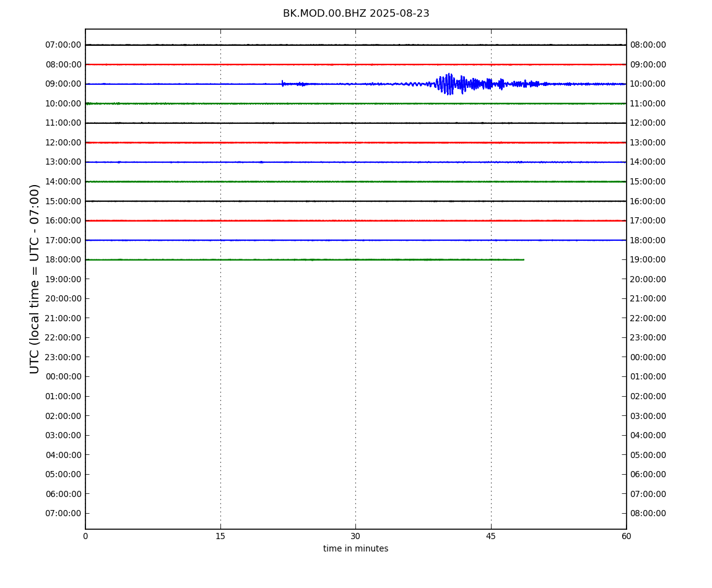The width and height of the screenshot is (712, 588).
Task: Click the left-axis label 19:00:00
Action: pos(63,279)
